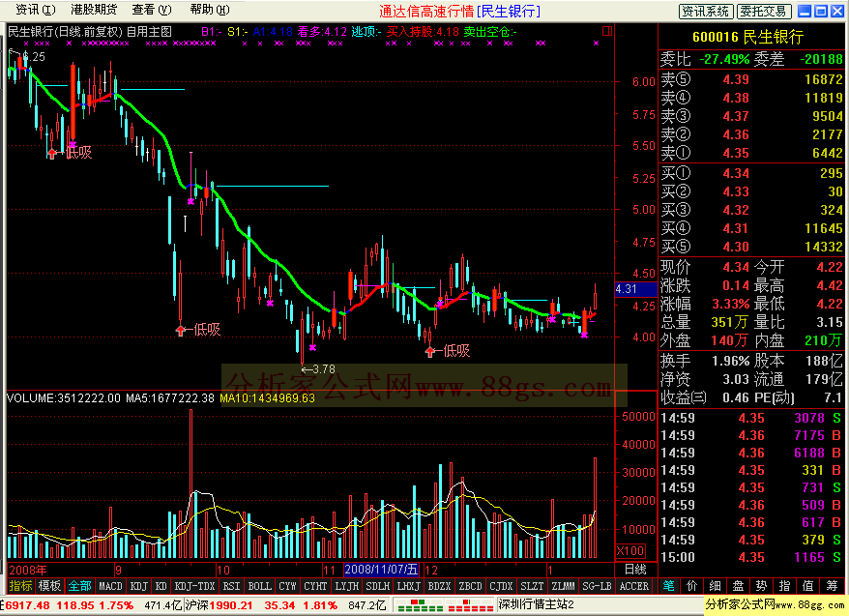849x616 pixels.
Task: Switch to the ZLMM indicator
Action: (563, 586)
